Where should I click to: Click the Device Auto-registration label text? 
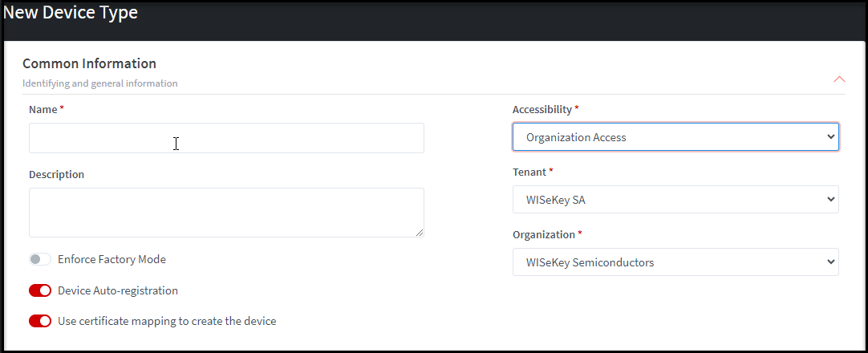point(118,290)
